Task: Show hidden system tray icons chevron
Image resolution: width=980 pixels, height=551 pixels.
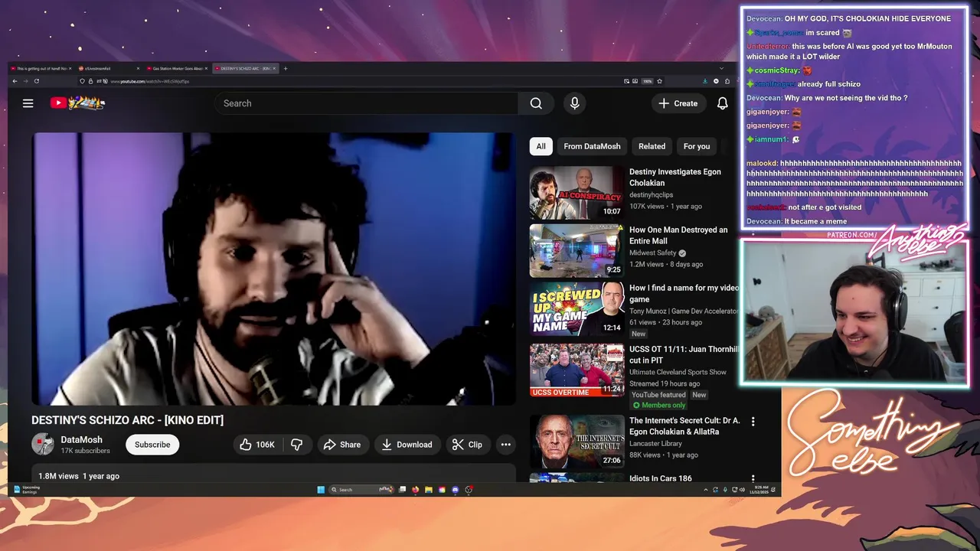Action: [705, 490]
